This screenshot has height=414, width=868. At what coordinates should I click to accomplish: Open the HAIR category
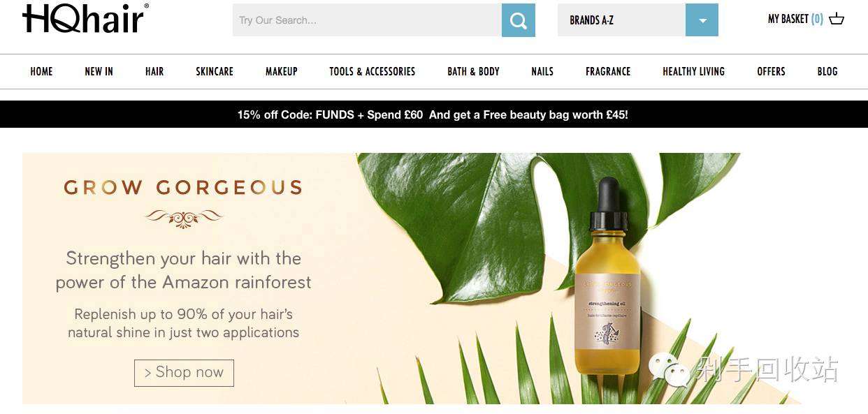tap(154, 71)
